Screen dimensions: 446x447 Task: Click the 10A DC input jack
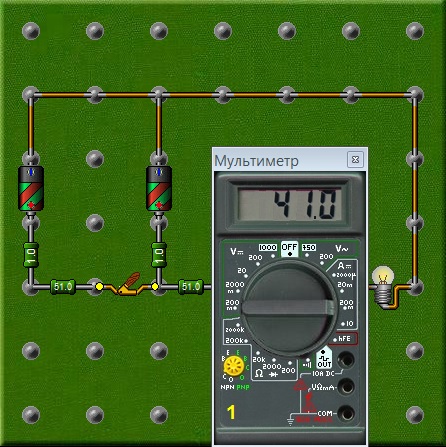pyautogui.click(x=346, y=360)
